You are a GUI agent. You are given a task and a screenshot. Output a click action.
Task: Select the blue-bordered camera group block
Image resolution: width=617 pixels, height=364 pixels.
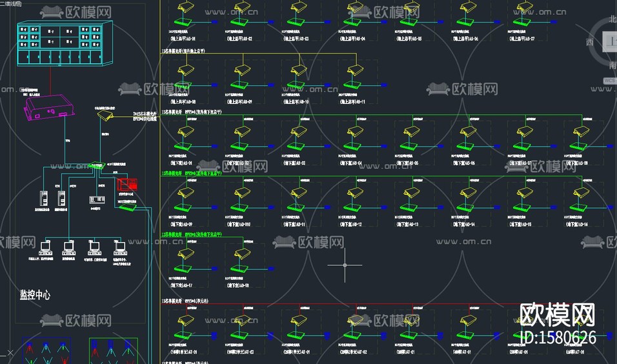click(47, 350)
